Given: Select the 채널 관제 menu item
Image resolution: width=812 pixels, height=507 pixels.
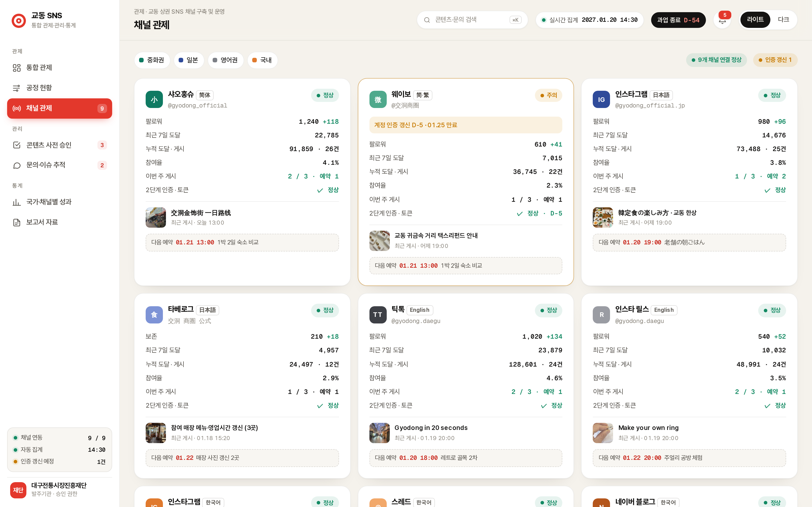Looking at the screenshot, I should tap(59, 108).
